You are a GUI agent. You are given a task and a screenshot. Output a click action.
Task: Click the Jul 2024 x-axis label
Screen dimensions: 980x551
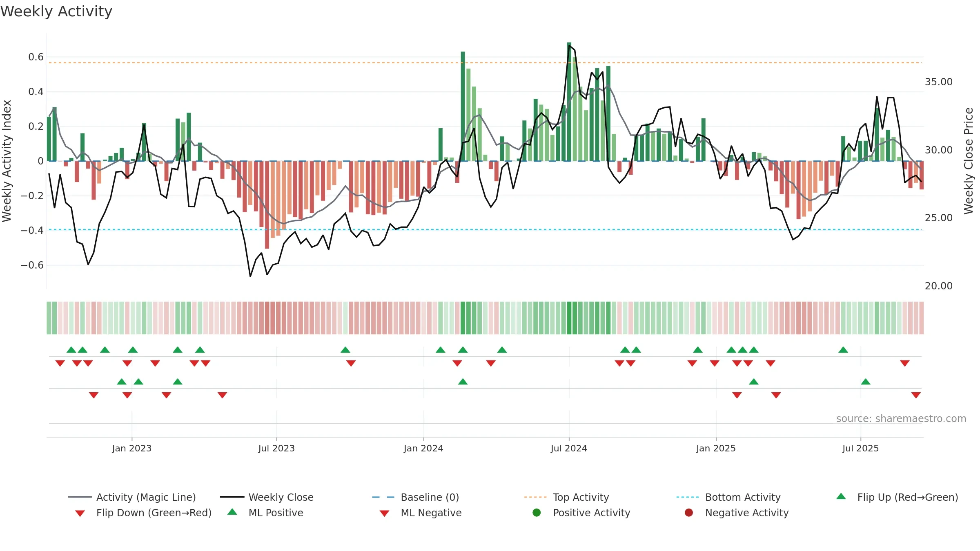pyautogui.click(x=569, y=448)
